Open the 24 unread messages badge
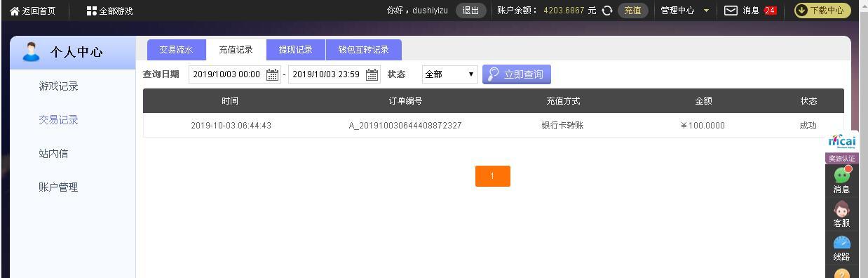This screenshot has height=278, width=868. click(770, 11)
